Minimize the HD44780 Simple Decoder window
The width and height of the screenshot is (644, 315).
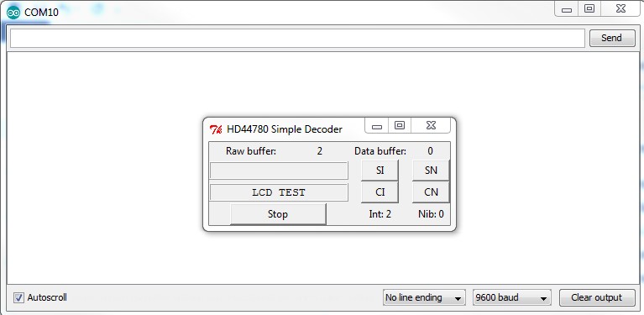point(377,126)
